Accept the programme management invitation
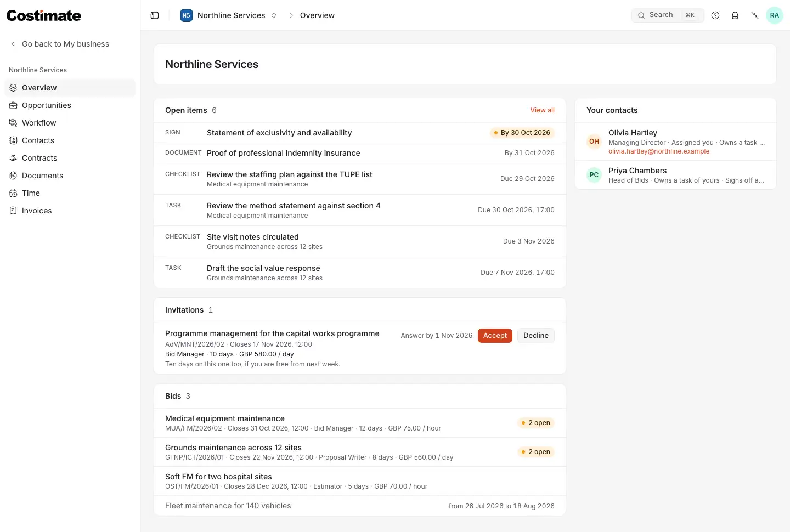 (495, 336)
